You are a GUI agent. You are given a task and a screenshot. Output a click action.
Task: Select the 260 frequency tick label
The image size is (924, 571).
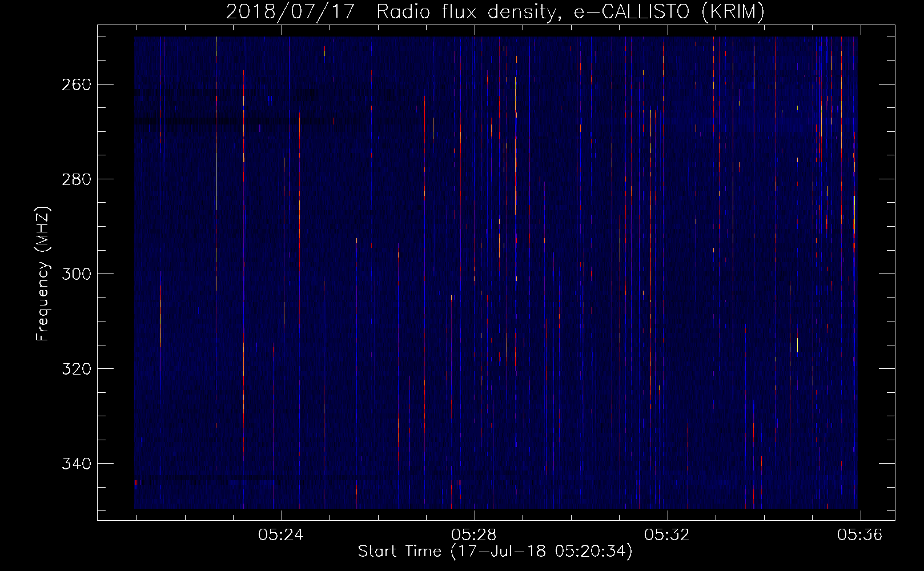[77, 85]
